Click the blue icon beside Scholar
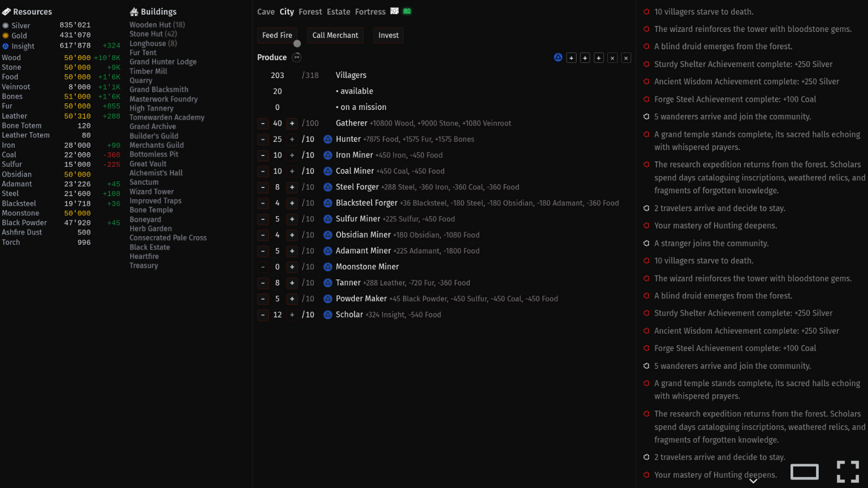868x488 pixels. click(328, 315)
